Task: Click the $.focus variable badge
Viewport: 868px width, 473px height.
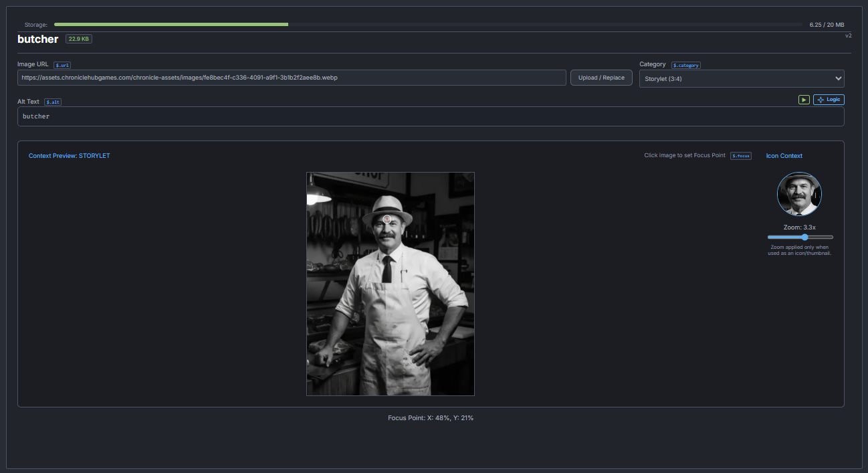Action: coord(741,156)
